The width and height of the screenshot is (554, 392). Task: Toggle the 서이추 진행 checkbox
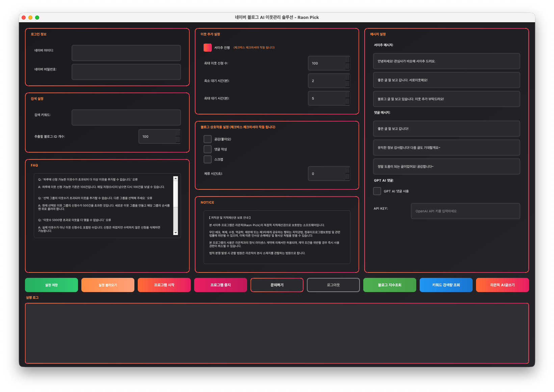click(x=208, y=48)
